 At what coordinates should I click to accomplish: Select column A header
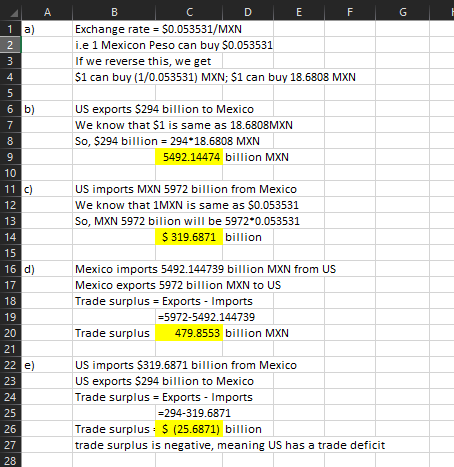coord(47,12)
